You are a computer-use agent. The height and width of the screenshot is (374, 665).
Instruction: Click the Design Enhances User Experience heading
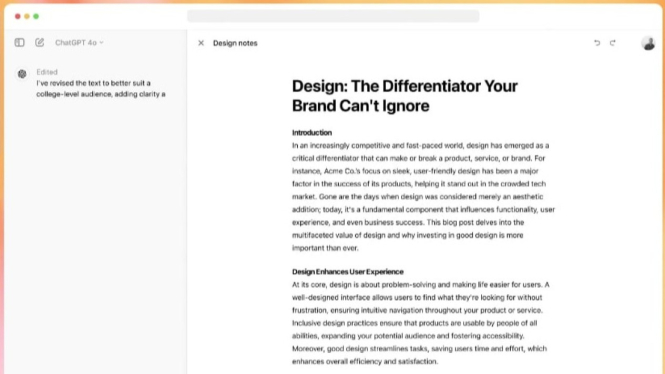point(348,272)
